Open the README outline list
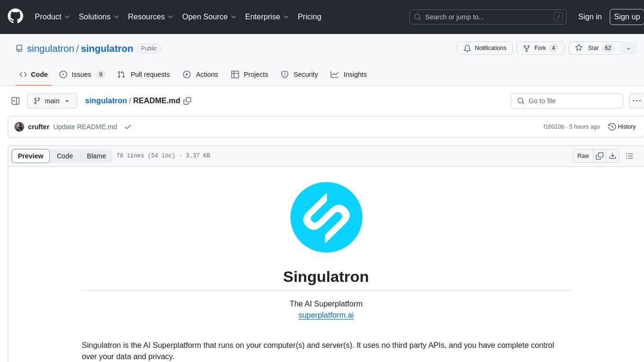Screen dimensions: 644x362 point(629,156)
